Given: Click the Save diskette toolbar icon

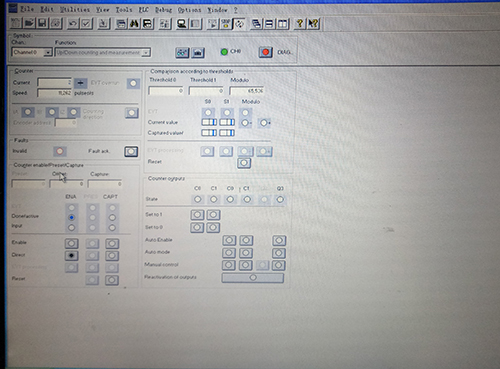Looking at the screenshot, I should (x=42, y=23).
